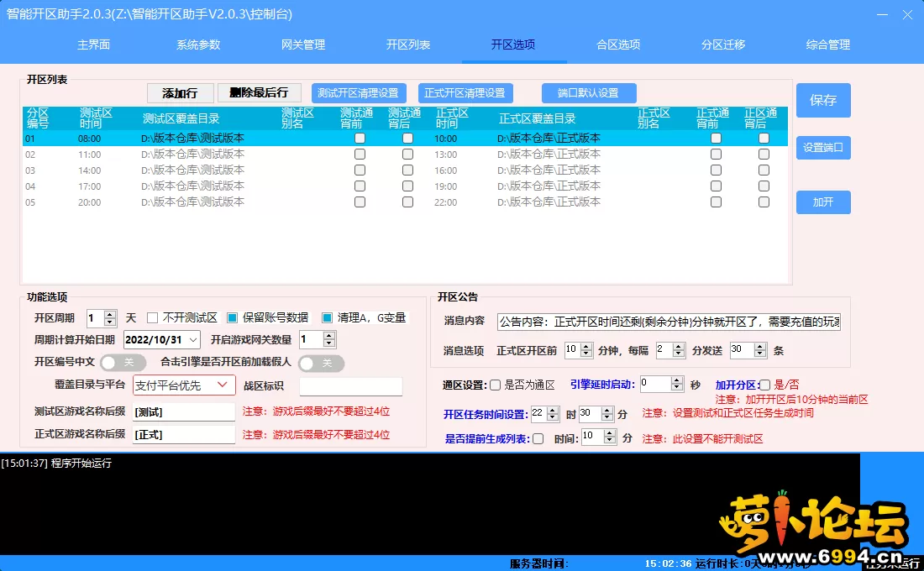Select zone 03 row in the list
The height and width of the screenshot is (571, 924).
252,170
